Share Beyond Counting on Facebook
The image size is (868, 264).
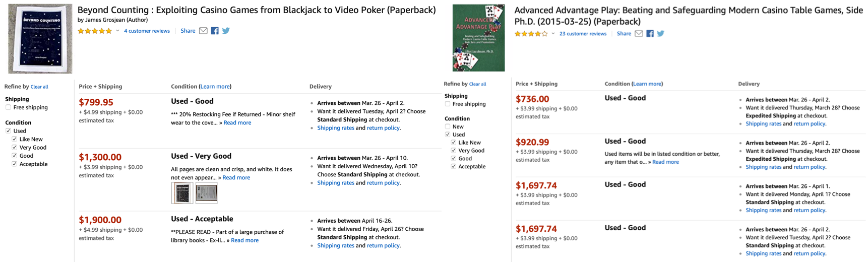point(215,31)
